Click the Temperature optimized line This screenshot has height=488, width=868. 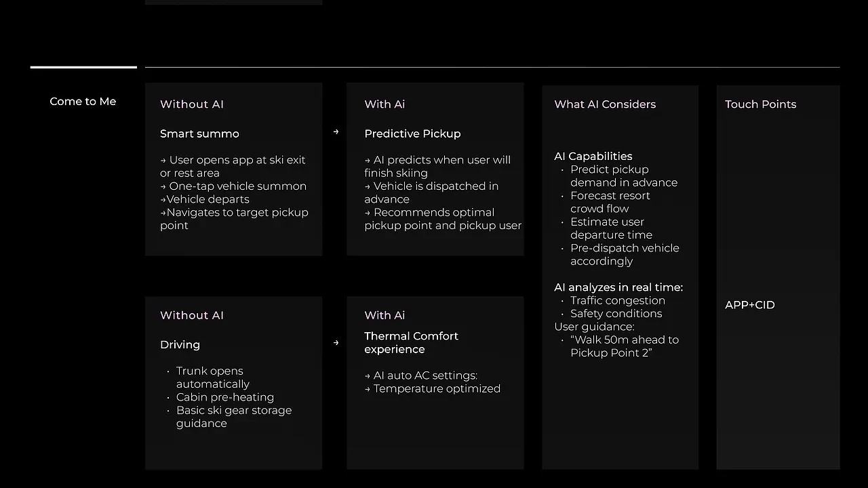(x=432, y=388)
